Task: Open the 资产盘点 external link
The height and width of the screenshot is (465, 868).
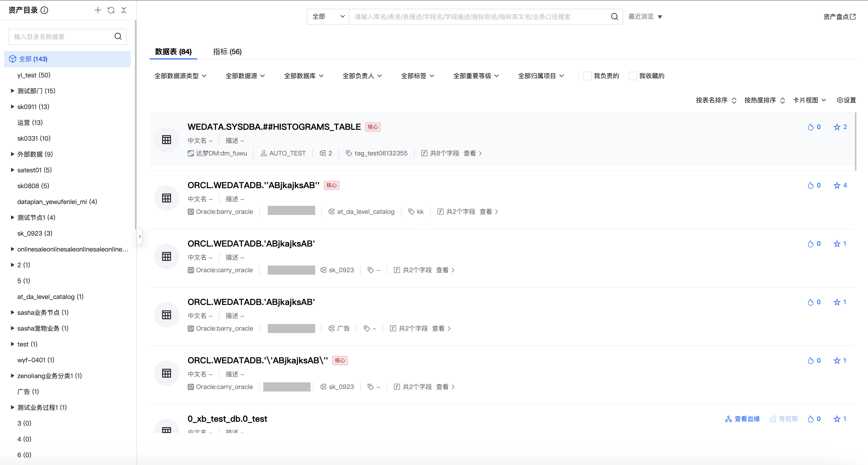Action: (839, 17)
